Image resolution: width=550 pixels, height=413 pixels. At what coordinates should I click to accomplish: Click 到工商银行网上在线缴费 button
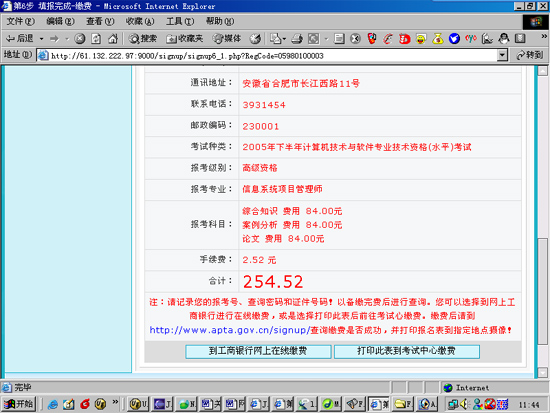tap(258, 351)
